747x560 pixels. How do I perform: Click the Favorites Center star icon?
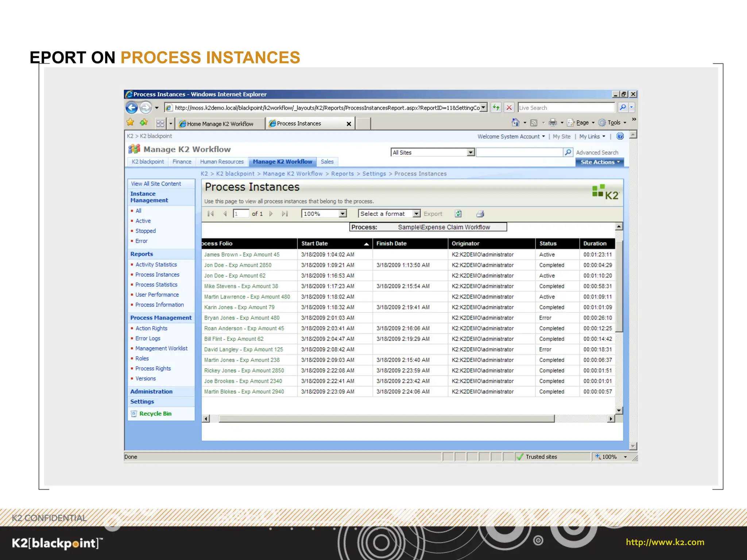(130, 122)
